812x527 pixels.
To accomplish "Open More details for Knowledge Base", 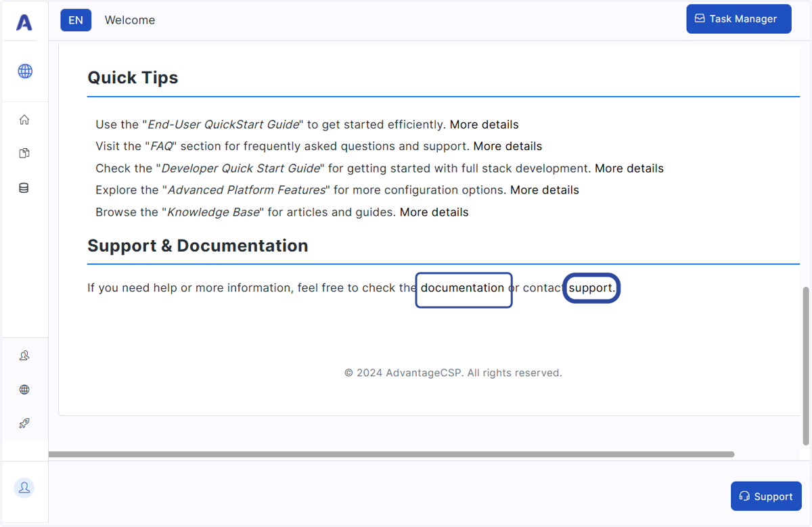I will pyautogui.click(x=434, y=212).
